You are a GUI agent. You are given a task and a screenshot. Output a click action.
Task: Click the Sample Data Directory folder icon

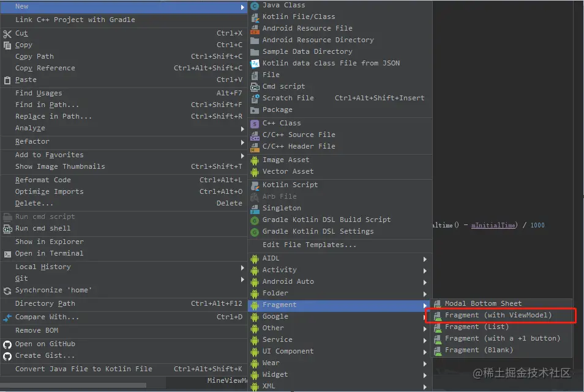tap(255, 52)
